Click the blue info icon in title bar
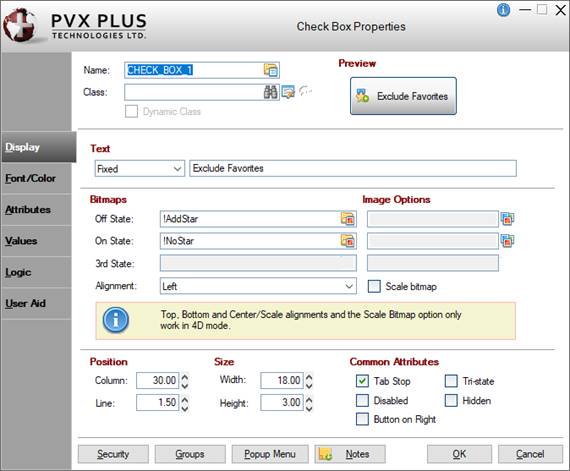 (503, 10)
